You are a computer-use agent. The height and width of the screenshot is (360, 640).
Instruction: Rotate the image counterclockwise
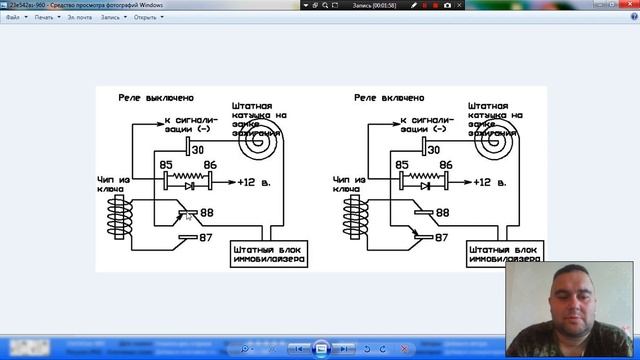tap(367, 349)
